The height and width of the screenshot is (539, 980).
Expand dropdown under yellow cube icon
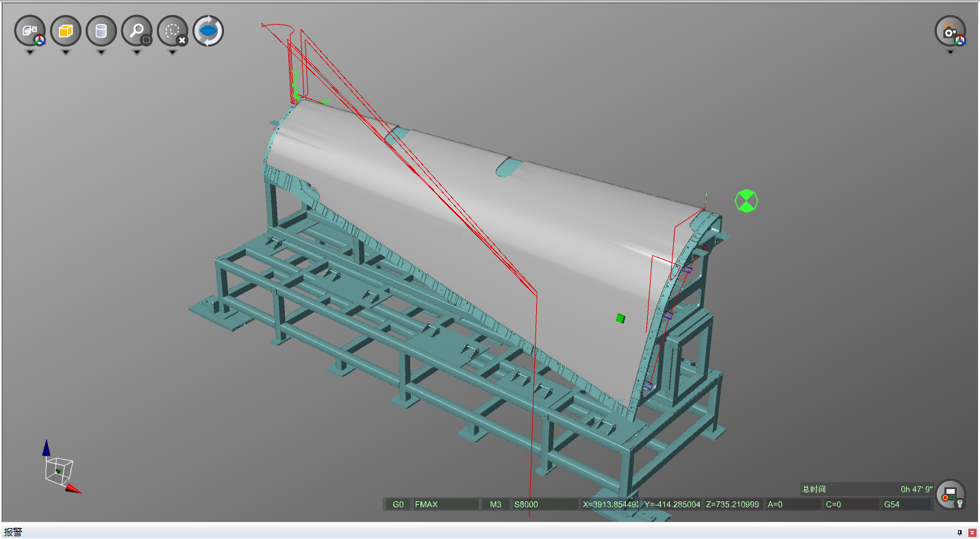66,52
